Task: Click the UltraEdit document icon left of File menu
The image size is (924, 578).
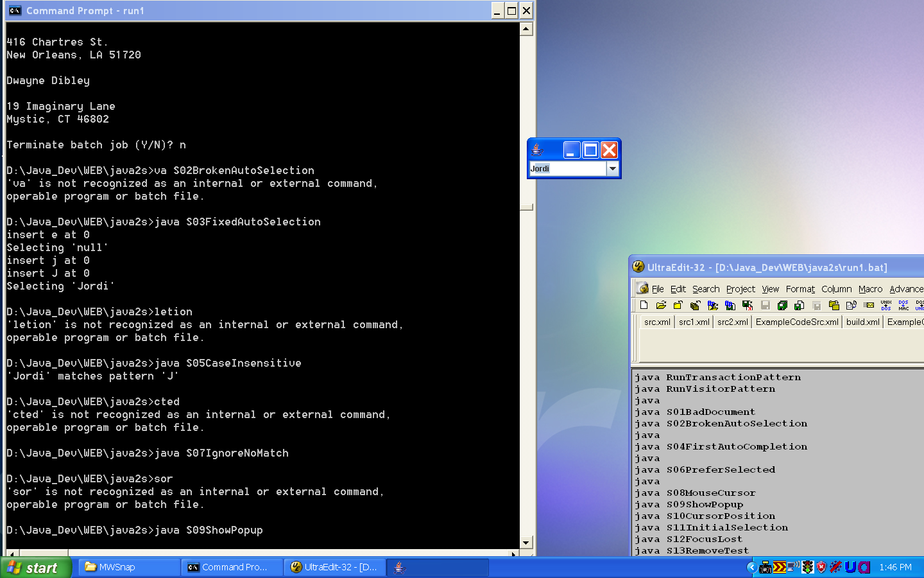Action: click(x=643, y=288)
